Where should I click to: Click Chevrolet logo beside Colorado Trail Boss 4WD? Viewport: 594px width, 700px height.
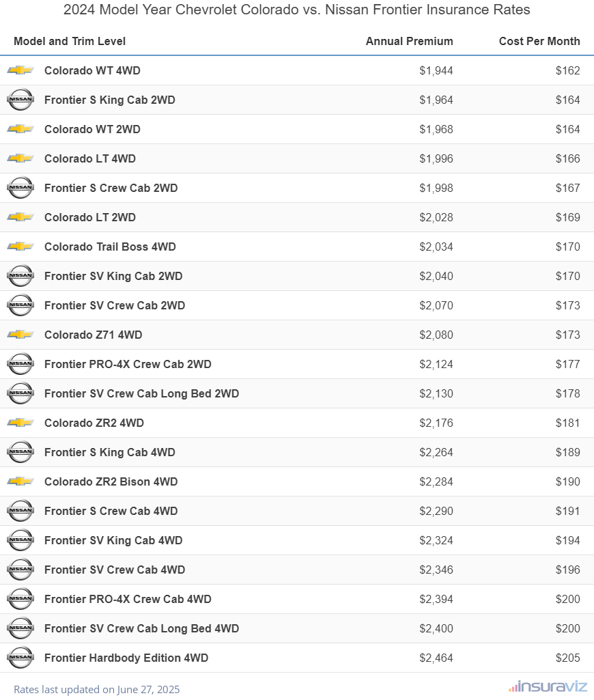[x=20, y=247]
